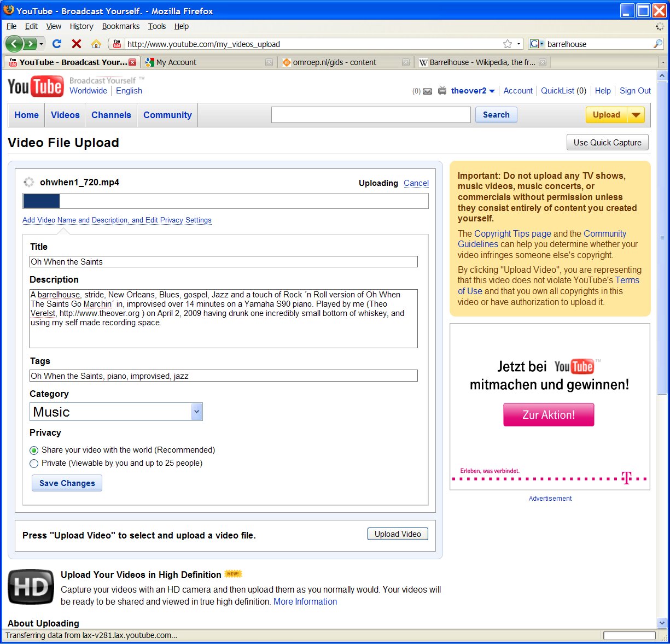Click the Save Changes button
Viewport: 670px width, 644px height.
pyautogui.click(x=67, y=483)
